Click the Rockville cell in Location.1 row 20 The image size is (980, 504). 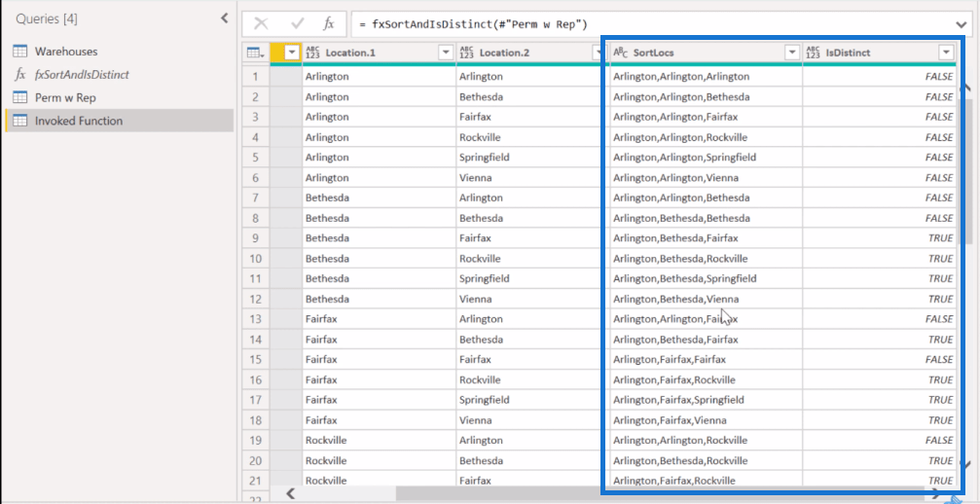(380, 461)
